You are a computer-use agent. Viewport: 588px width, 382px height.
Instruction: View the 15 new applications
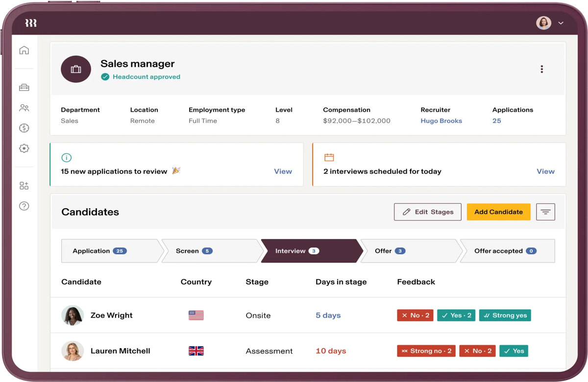pos(283,171)
